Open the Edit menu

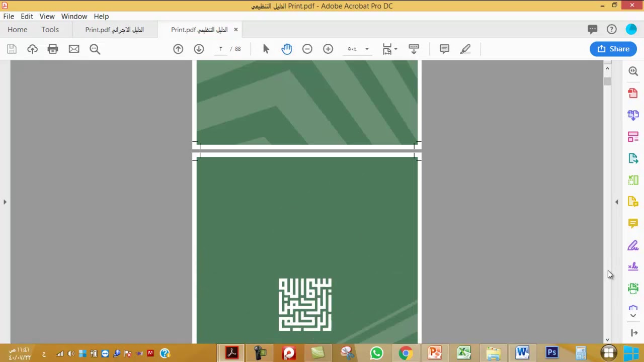pyautogui.click(x=27, y=16)
